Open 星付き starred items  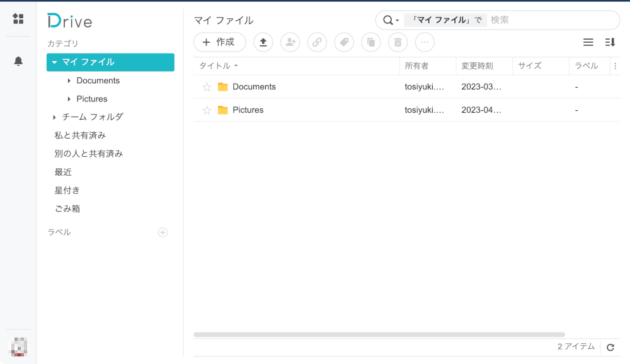click(x=67, y=190)
